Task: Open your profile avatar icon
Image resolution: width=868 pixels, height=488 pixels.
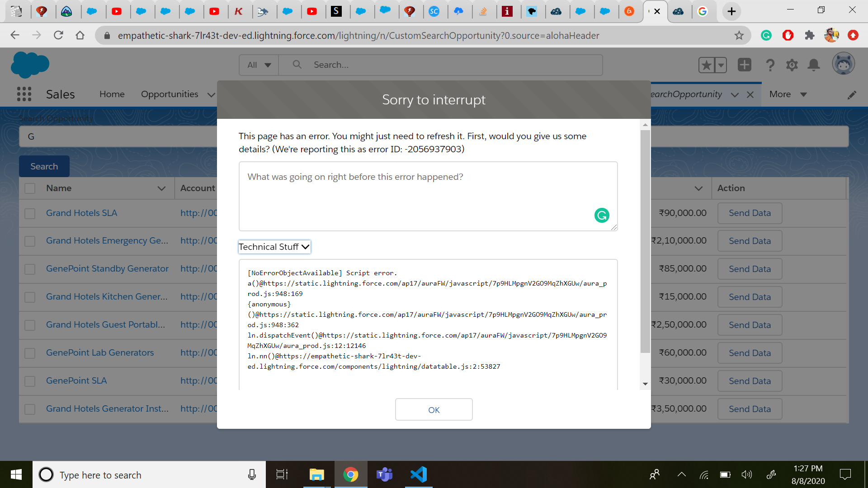Action: click(x=843, y=64)
